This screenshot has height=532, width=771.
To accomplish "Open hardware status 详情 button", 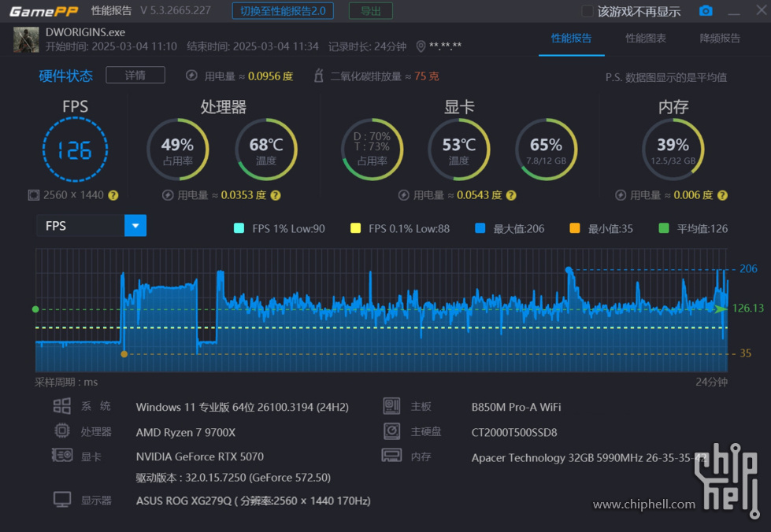I will [135, 76].
